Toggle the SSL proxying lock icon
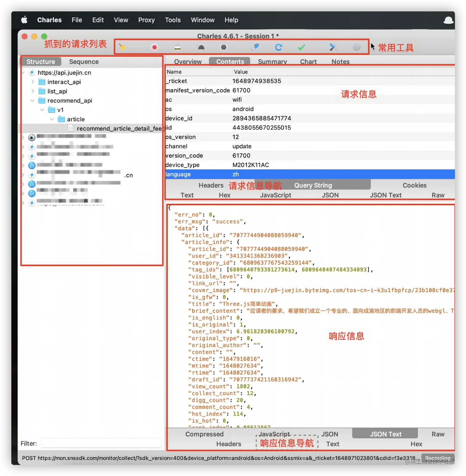Viewport: 466px width, 476px height. [178, 47]
